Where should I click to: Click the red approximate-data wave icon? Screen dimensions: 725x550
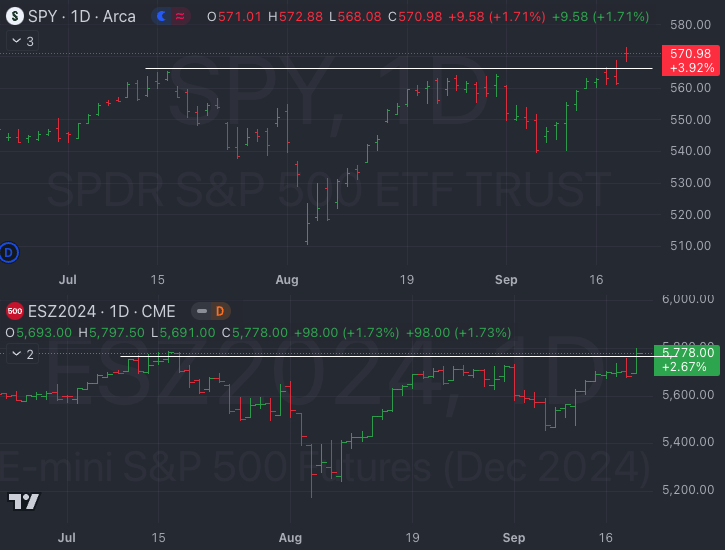180,17
